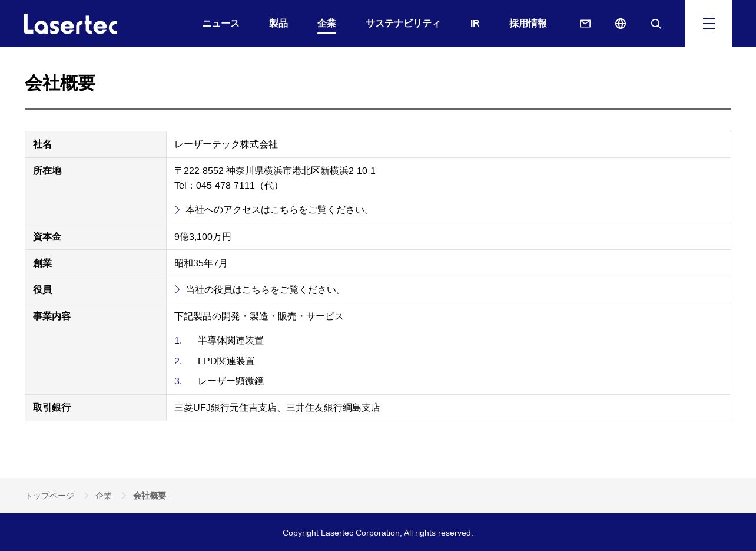
Task: Open the 製品 menu item
Action: 278,24
